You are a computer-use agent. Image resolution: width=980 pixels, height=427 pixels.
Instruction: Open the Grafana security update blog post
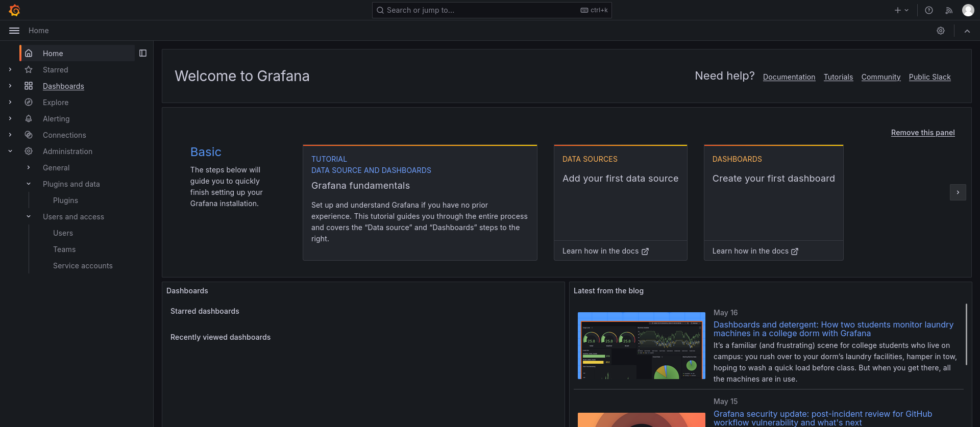822,418
